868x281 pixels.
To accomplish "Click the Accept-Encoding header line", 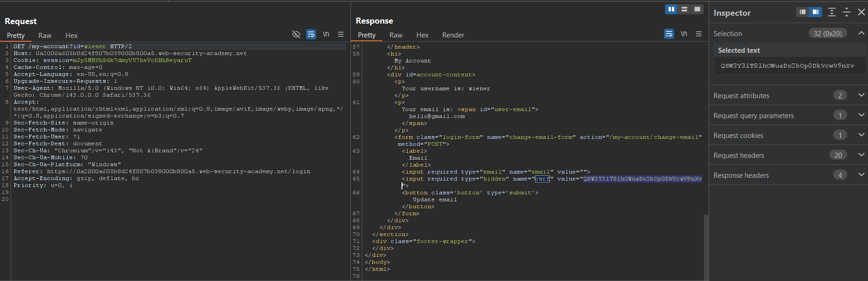I will (x=77, y=178).
